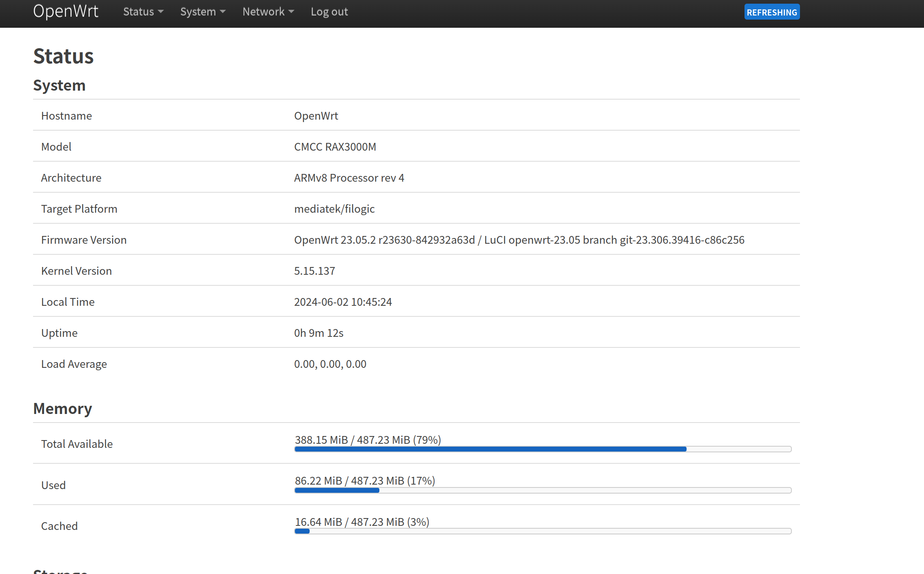Click the Used memory progress bar
The height and width of the screenshot is (574, 924).
click(543, 490)
